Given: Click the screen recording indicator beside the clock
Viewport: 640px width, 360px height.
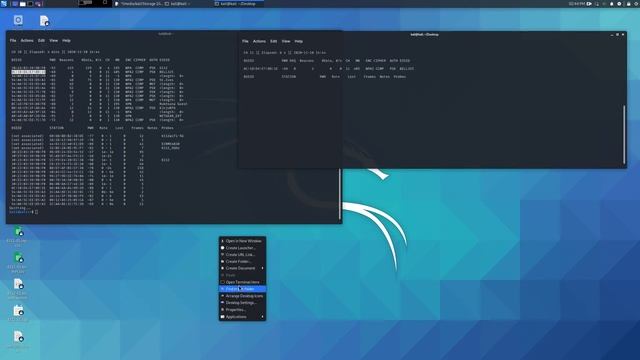Looking at the screenshot, I should [589, 4].
